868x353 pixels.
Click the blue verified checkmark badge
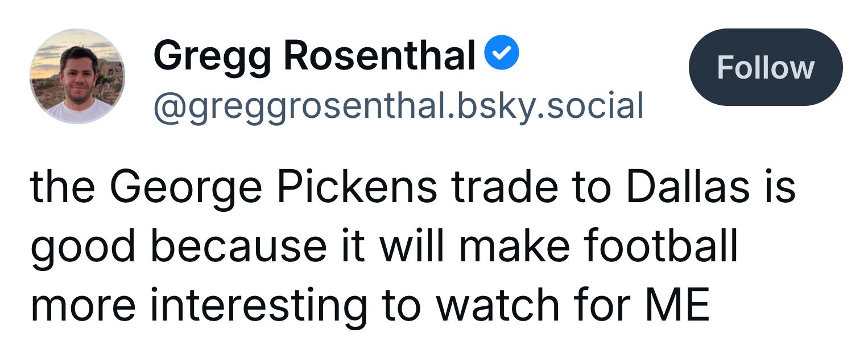click(x=501, y=52)
